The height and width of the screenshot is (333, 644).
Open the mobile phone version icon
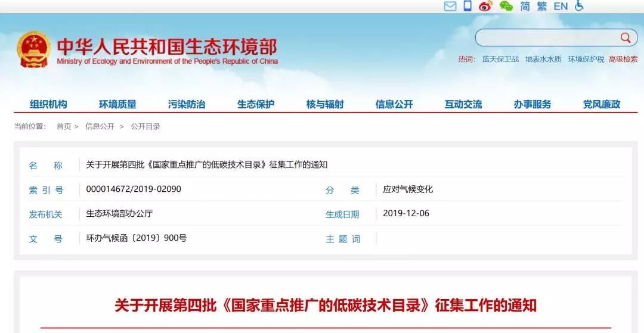pos(467,6)
